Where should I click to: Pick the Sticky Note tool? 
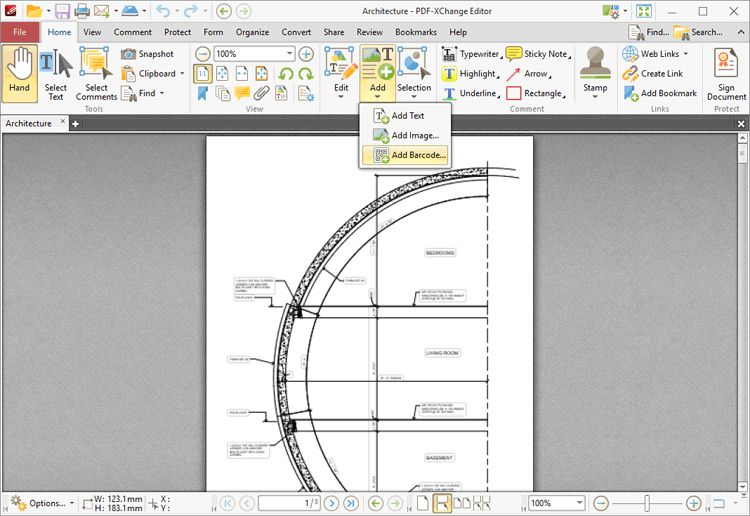(x=537, y=54)
